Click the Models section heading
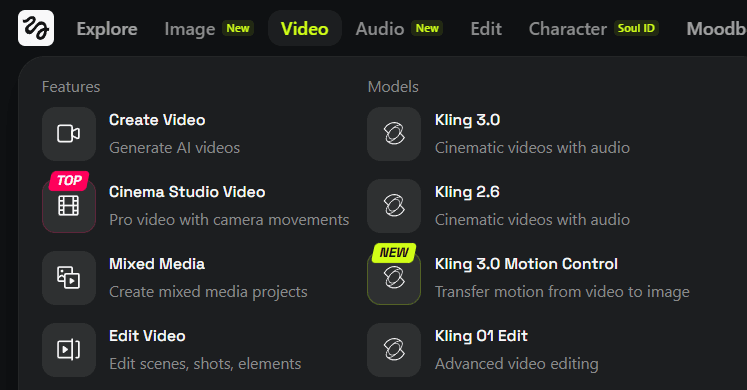 tap(393, 87)
